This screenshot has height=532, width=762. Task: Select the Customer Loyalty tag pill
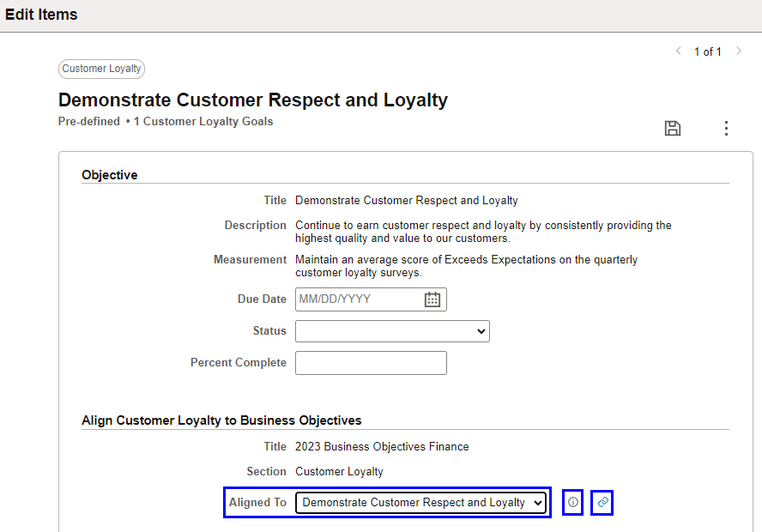point(101,69)
